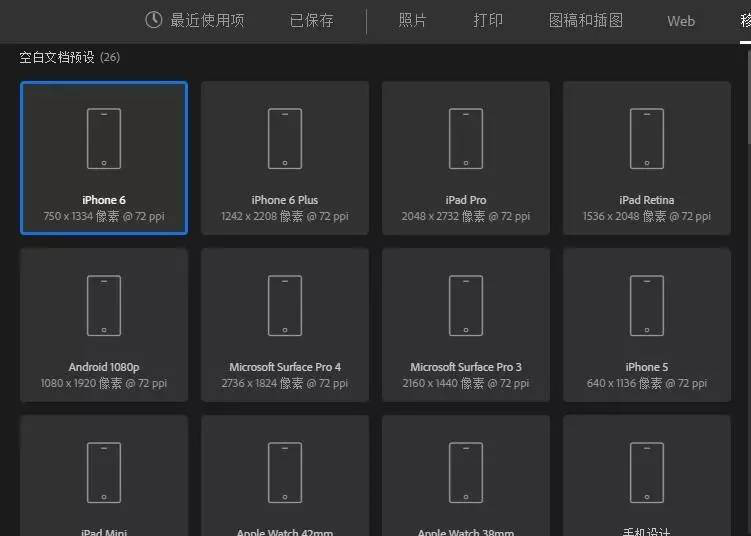The height and width of the screenshot is (536, 751).
Task: Pick the iPad Pro preset
Action: point(466,158)
